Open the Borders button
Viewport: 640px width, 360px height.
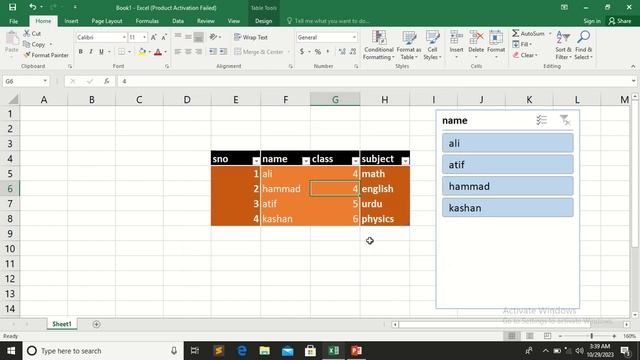coord(122,52)
